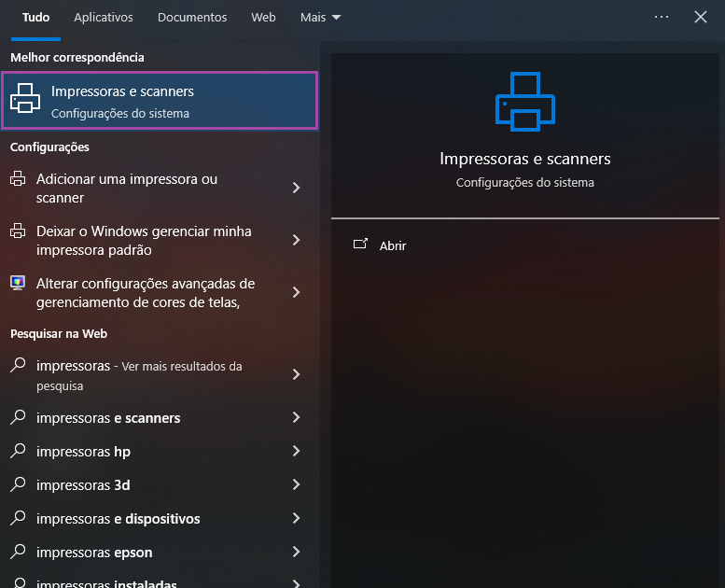
Task: Select web suggestion impressoras e dispositivos
Action: pos(160,519)
